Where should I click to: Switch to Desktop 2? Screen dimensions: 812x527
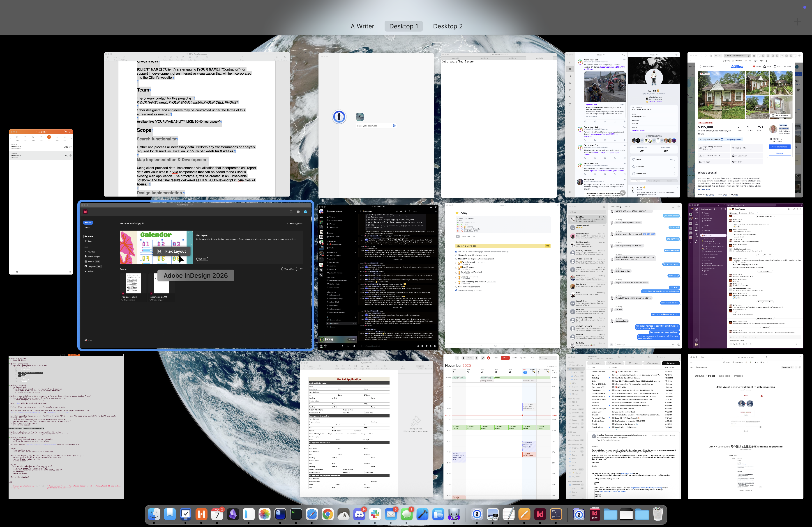(448, 26)
